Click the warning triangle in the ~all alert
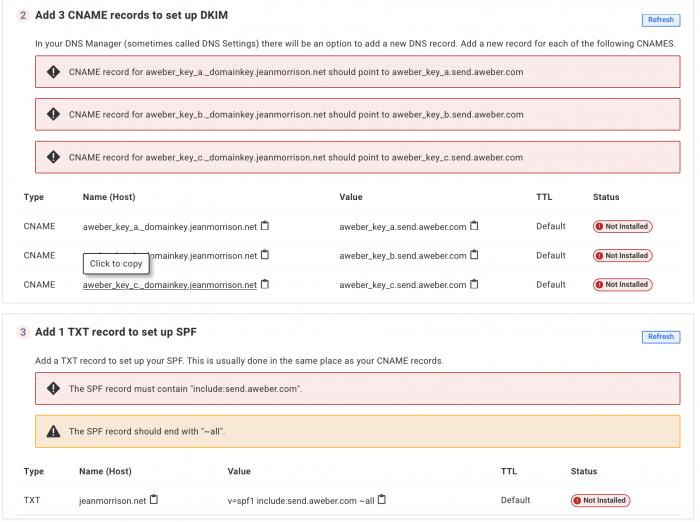700x522 pixels. point(54,431)
